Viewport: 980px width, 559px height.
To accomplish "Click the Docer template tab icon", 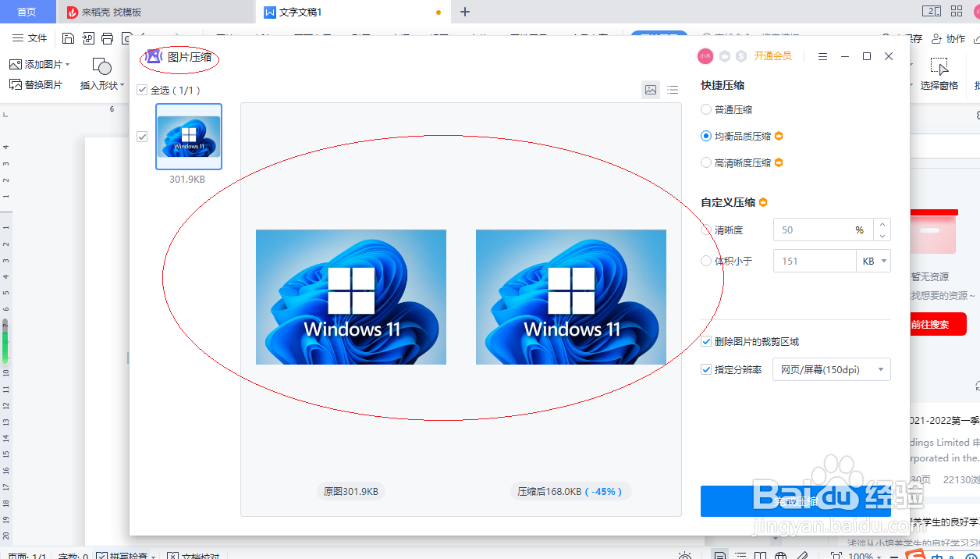I will pos(73,12).
